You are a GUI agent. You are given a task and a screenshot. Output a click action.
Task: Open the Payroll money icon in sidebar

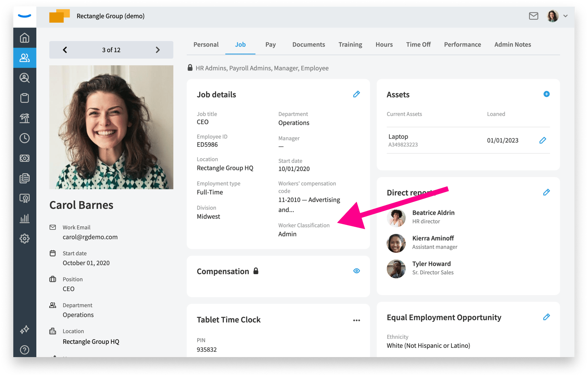tap(25, 158)
